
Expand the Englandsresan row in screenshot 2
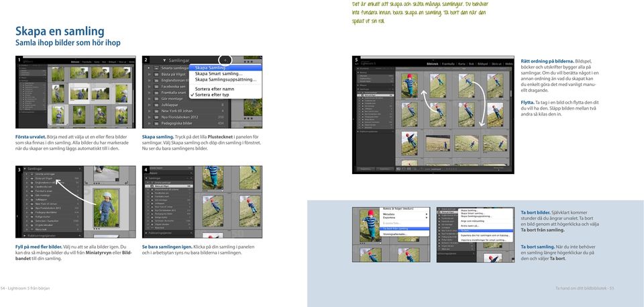click(x=149, y=80)
